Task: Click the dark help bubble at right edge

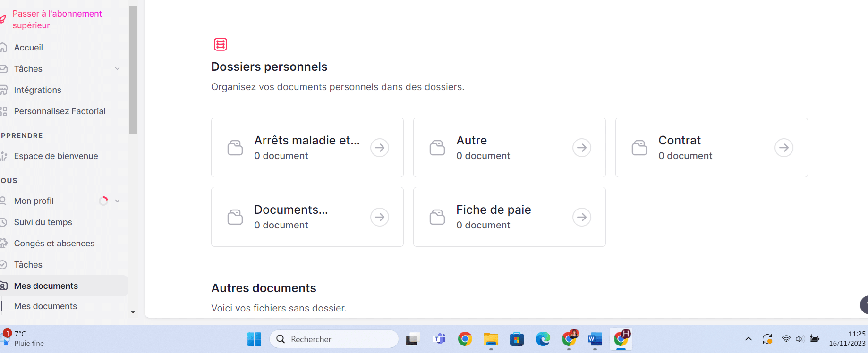Action: point(864,304)
